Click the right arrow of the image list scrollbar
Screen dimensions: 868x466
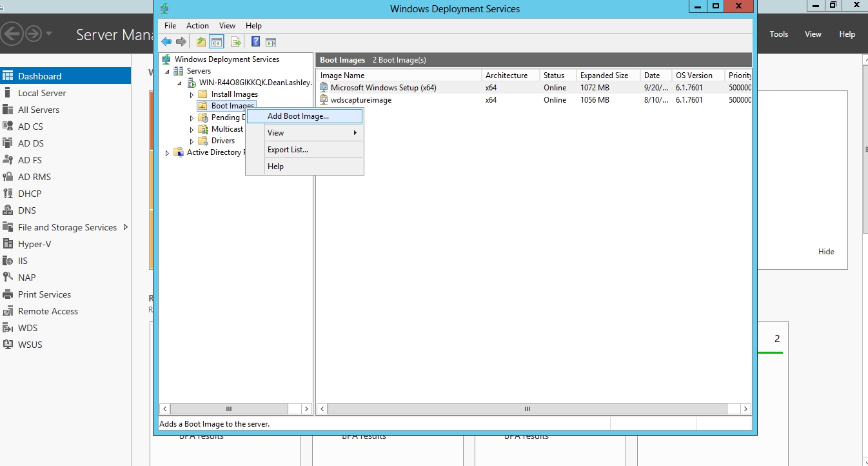(x=745, y=409)
